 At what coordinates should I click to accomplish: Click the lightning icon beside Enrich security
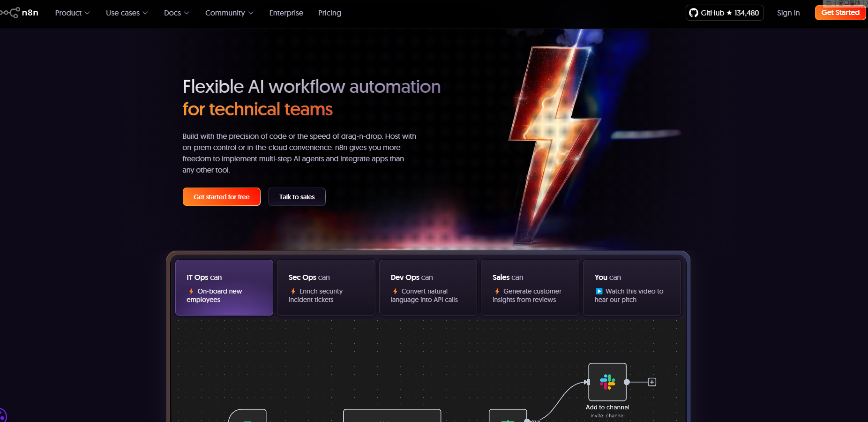293,291
